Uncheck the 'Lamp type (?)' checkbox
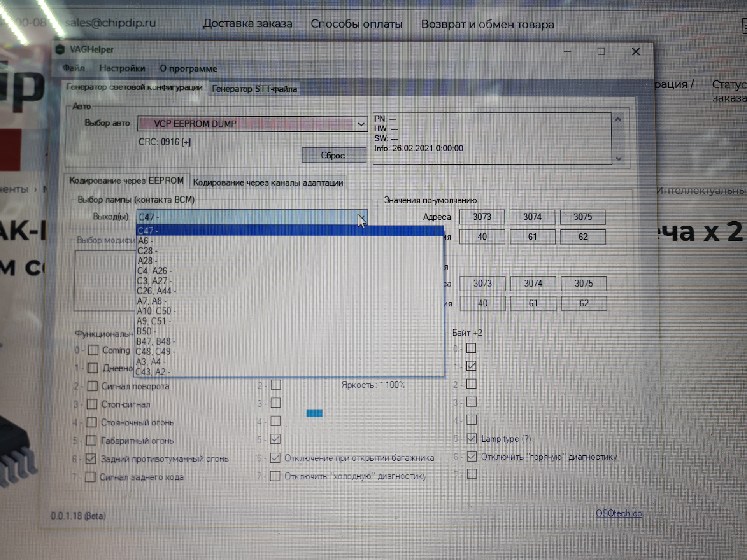This screenshot has width=747, height=560. [x=472, y=439]
